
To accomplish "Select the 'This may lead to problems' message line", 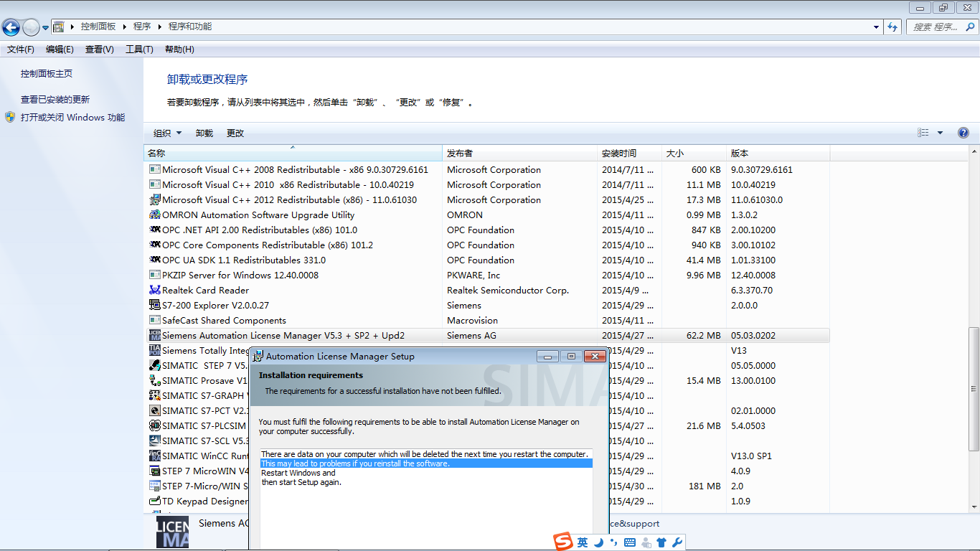I will (x=427, y=463).
